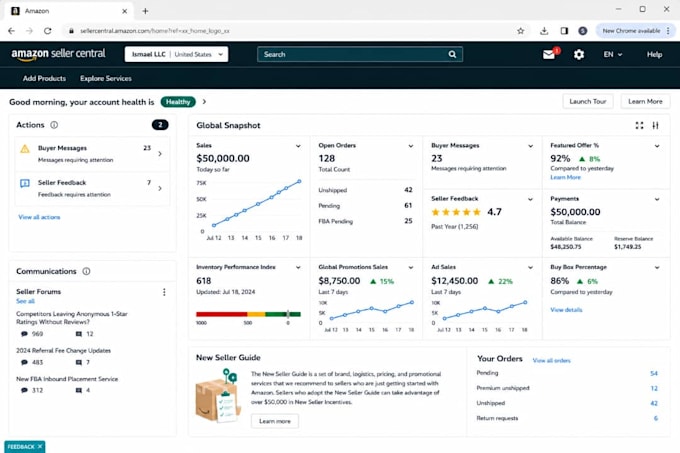The height and width of the screenshot is (453, 680).
Task: Open the settings gear icon
Action: pyautogui.click(x=579, y=55)
